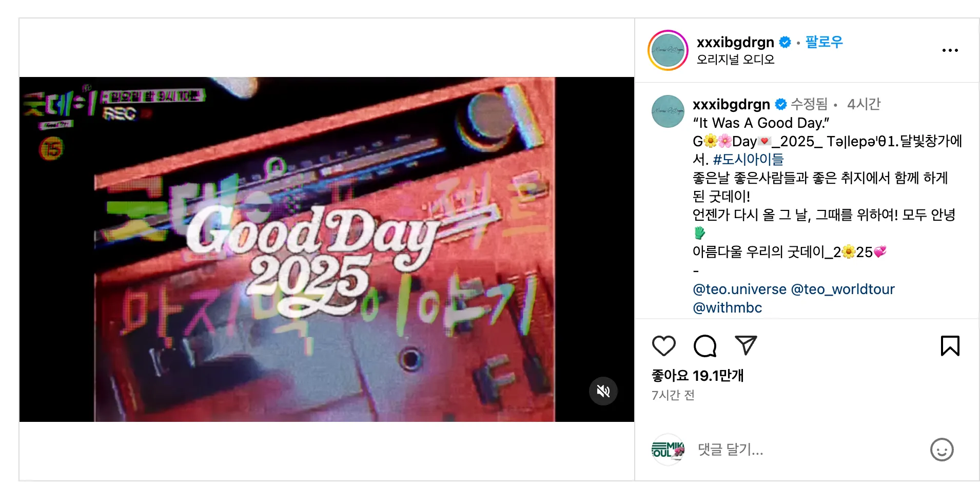Open xxxibgdrgn username in header
Image resolution: width=980 pixels, height=504 pixels.
click(735, 42)
